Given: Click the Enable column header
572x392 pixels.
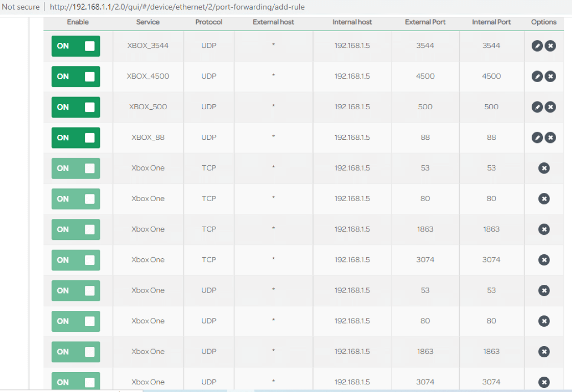Looking at the screenshot, I should tap(78, 22).
